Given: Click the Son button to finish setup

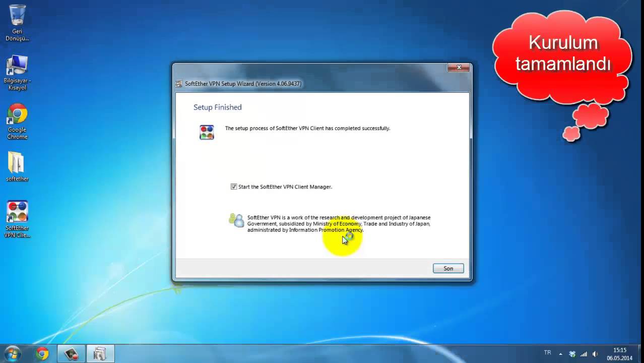Looking at the screenshot, I should pyautogui.click(x=448, y=269).
